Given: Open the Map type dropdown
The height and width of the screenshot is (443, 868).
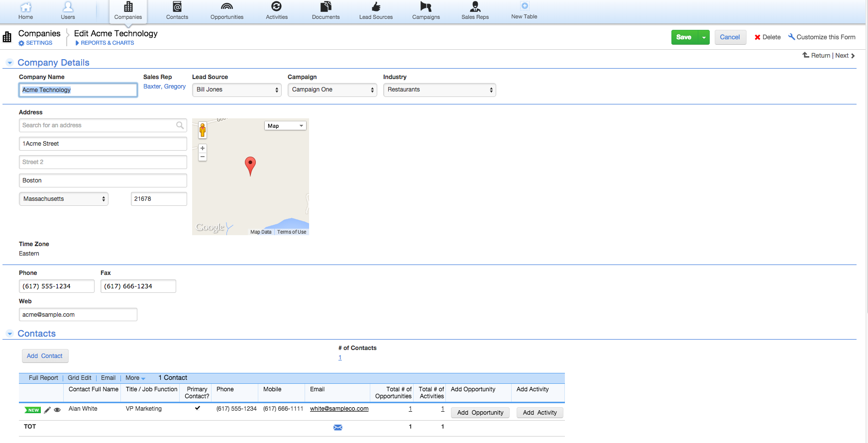Looking at the screenshot, I should 285,126.
